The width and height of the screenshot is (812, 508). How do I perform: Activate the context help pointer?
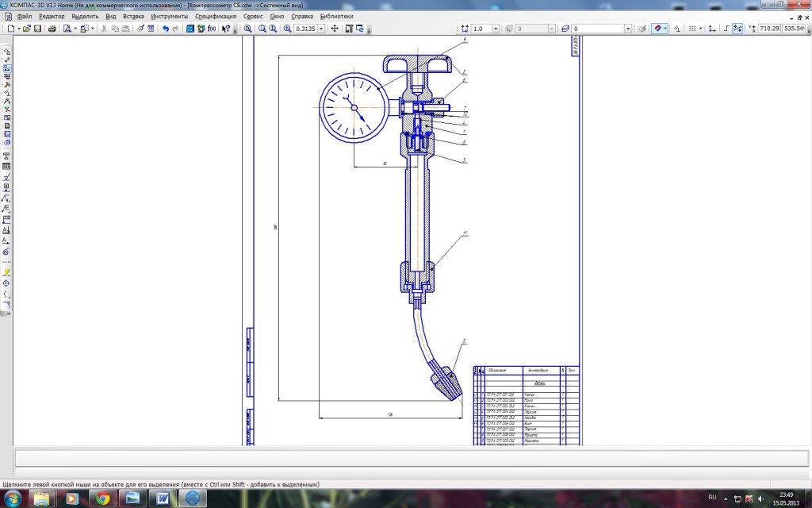click(226, 29)
